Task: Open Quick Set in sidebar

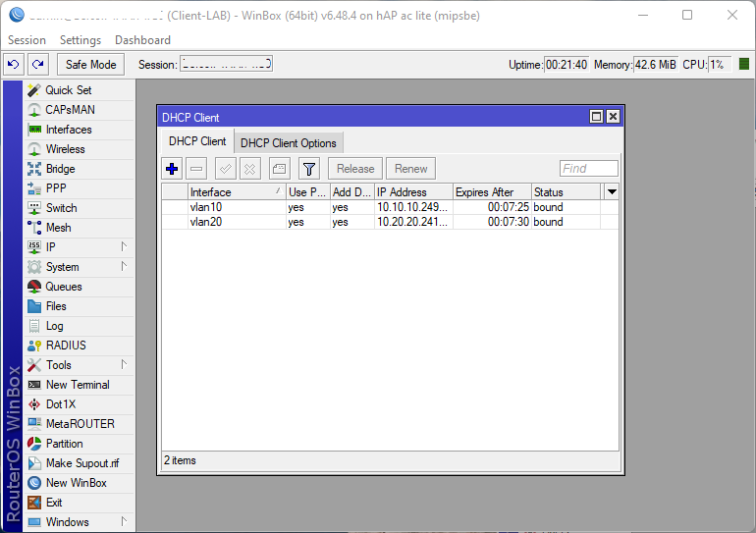Action: coord(80,90)
